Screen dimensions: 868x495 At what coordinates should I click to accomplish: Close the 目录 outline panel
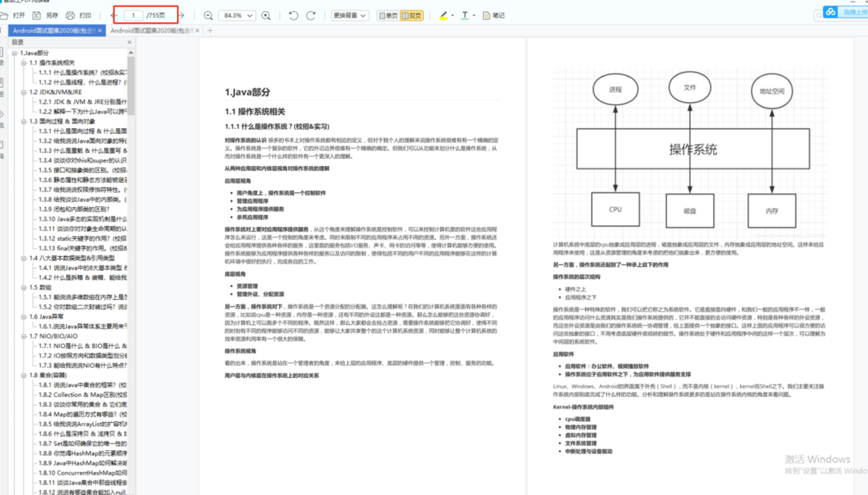(130, 42)
